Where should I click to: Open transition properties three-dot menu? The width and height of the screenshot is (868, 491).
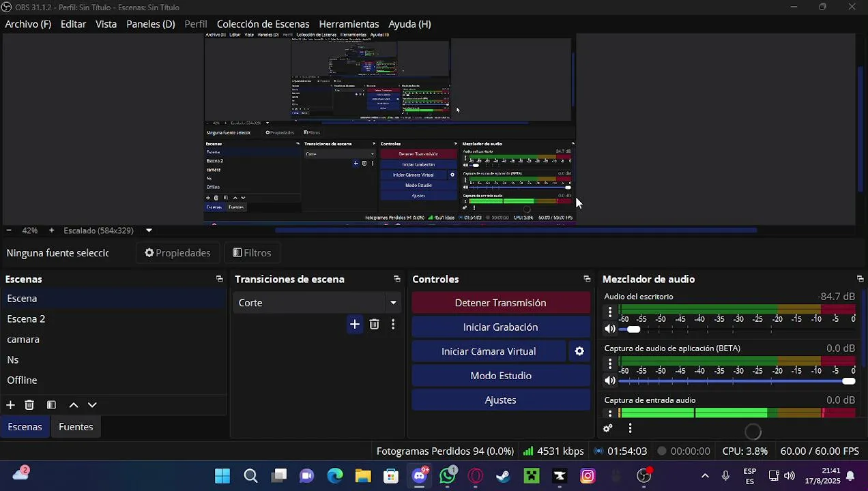393,325
